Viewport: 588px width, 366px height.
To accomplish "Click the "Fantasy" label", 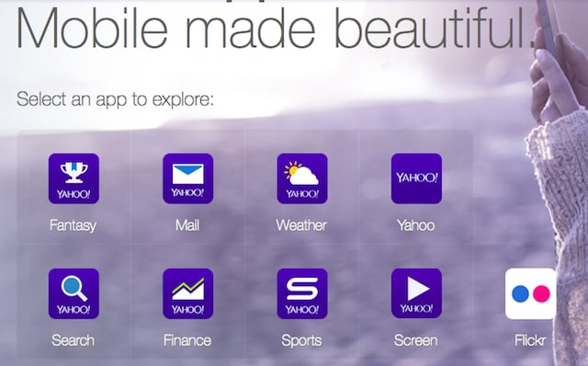I will 73,225.
